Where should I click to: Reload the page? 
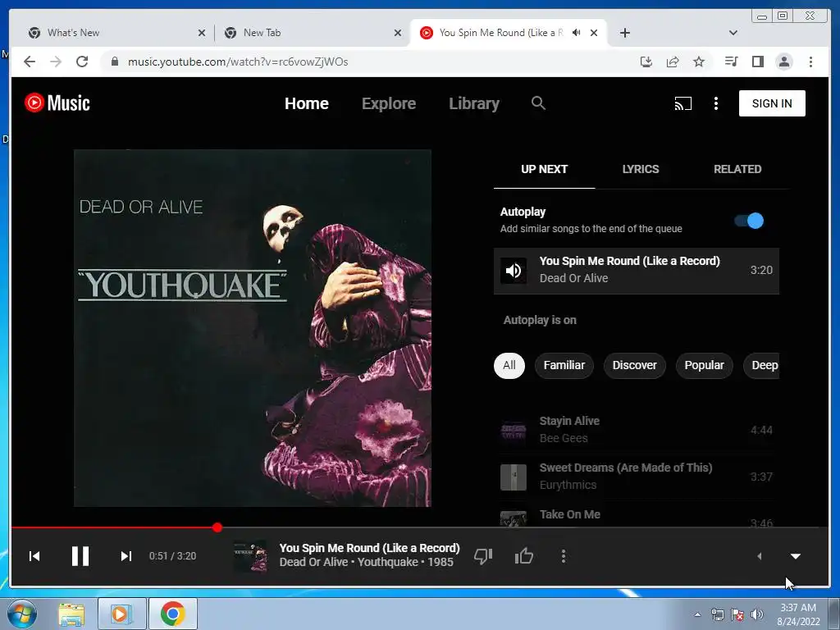pyautogui.click(x=82, y=62)
